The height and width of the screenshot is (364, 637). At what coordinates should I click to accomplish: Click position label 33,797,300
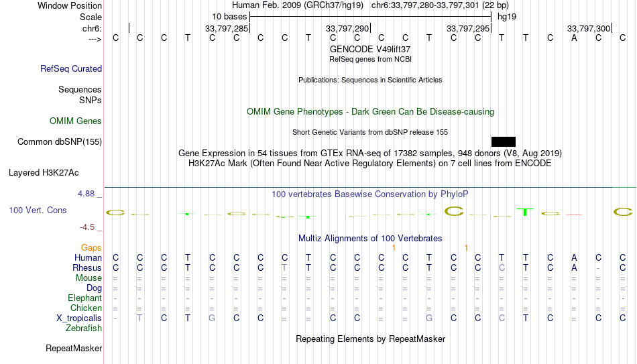point(589,28)
